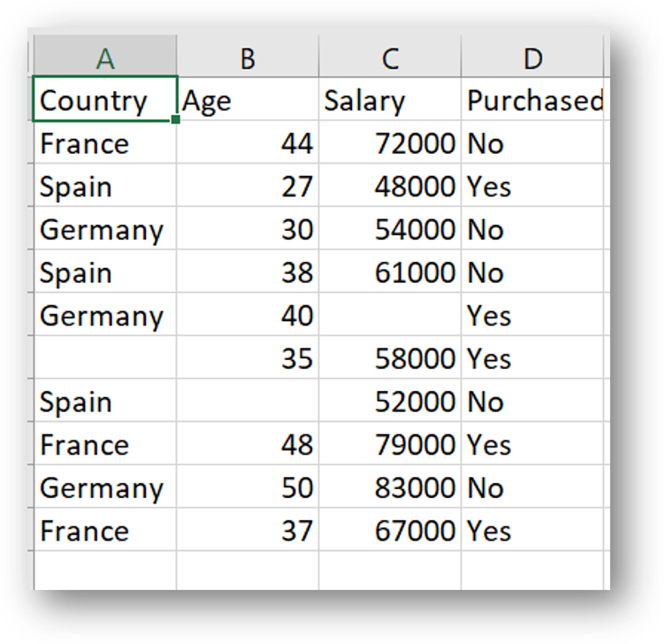Click the Germany cell next to age 30
Viewport: 665px width, 644px height.
[x=105, y=228]
